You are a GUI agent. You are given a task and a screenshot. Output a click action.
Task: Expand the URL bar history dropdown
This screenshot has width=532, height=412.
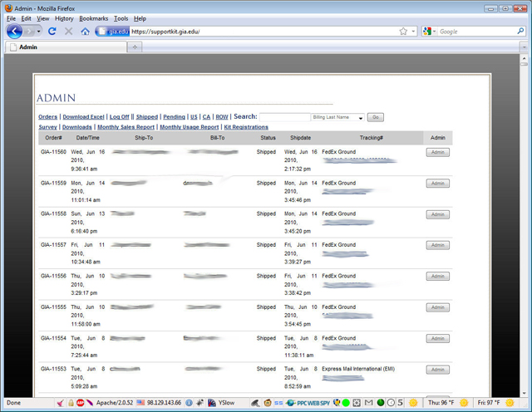(413, 32)
